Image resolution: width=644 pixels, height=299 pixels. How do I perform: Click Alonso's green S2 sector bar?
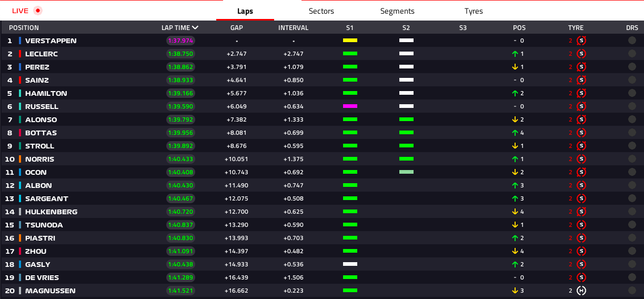coord(406,119)
